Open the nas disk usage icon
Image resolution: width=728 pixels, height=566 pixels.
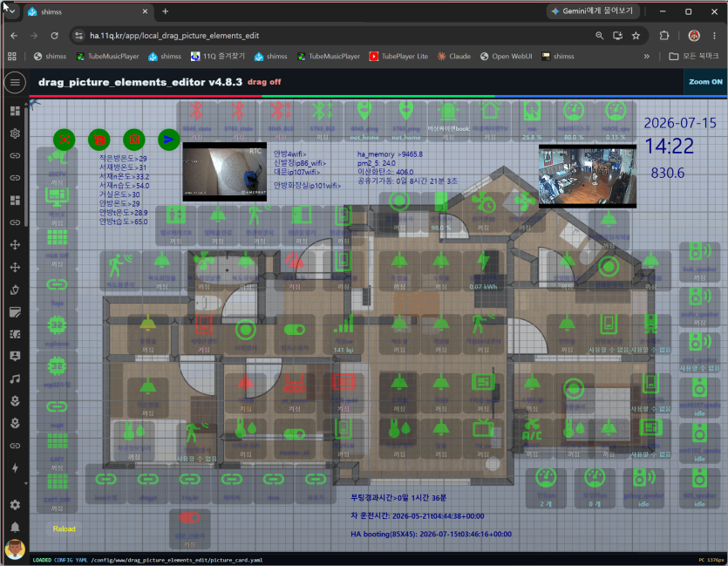[532, 112]
